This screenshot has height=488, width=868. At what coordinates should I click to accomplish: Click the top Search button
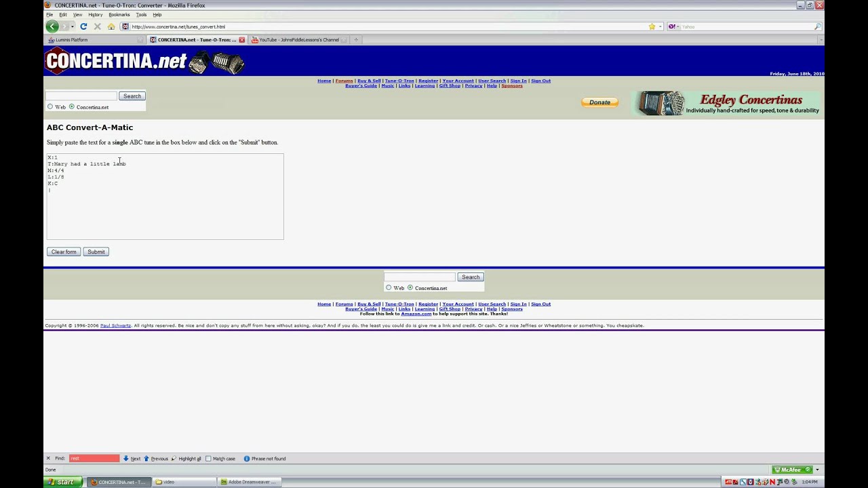pos(132,96)
